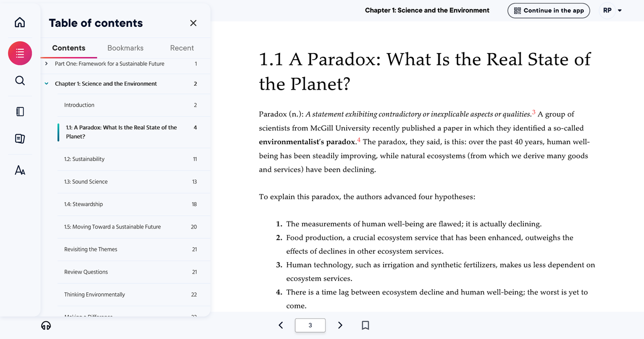Click the Table of contents panel title
This screenshot has width=644, height=339.
[96, 23]
